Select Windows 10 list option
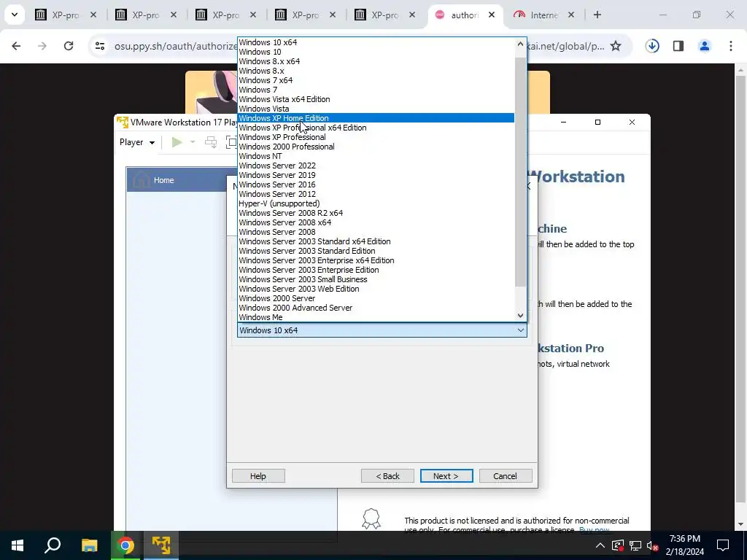The width and height of the screenshot is (747, 560). (x=376, y=52)
